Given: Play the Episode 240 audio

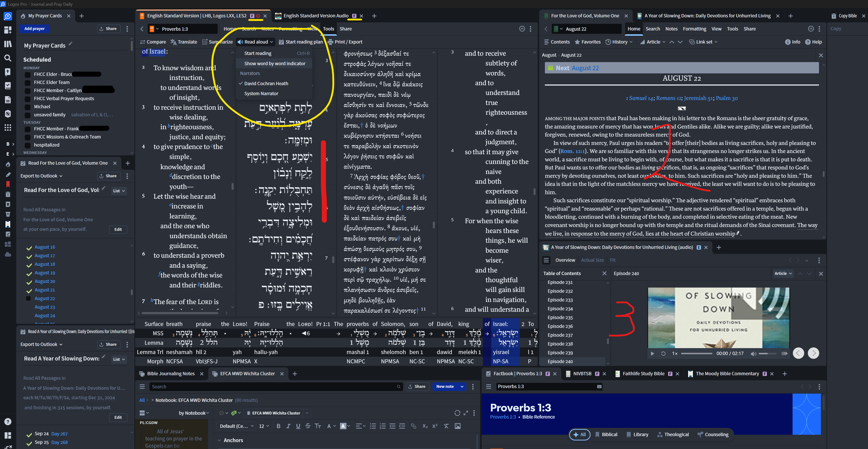Looking at the screenshot, I should pos(652,354).
